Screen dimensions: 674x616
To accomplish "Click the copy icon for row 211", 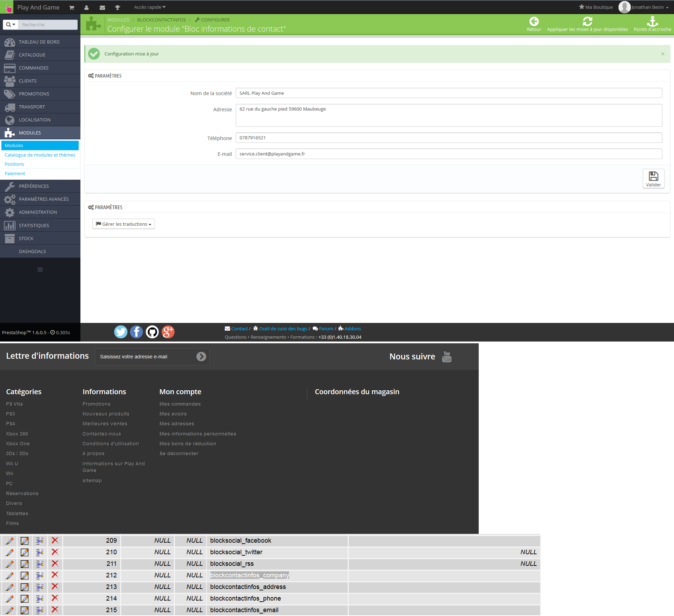I will (x=40, y=564).
